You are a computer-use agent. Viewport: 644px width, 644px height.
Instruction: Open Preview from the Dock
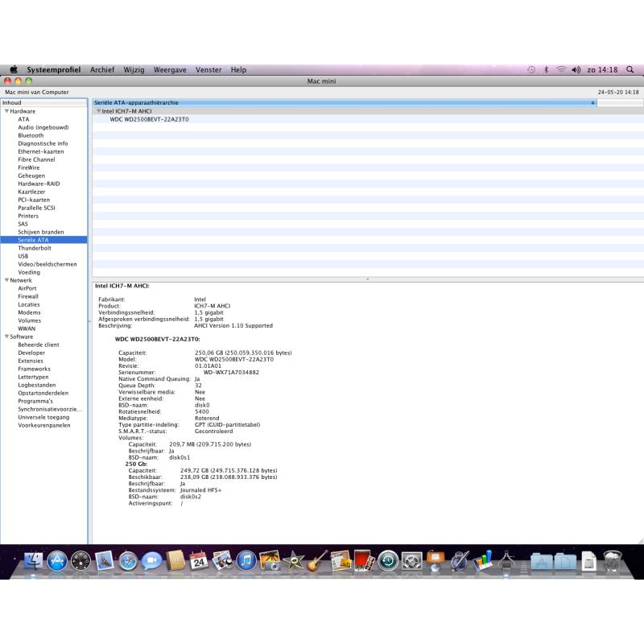[x=222, y=560]
